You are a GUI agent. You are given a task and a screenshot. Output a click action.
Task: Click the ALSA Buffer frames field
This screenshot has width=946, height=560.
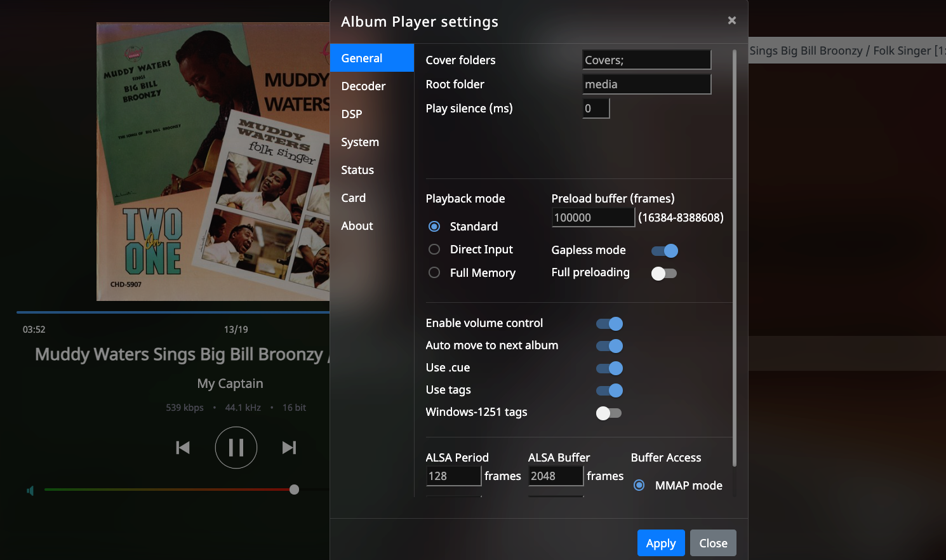pos(556,476)
